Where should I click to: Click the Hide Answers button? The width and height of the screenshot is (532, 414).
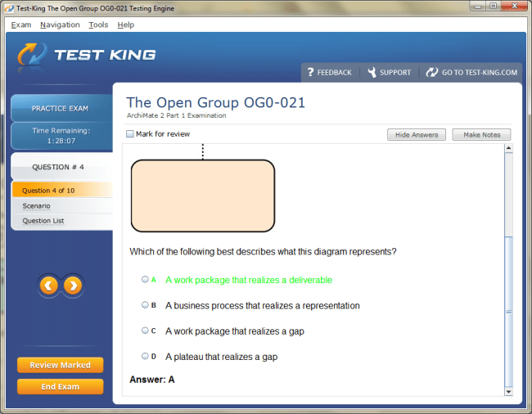(x=417, y=135)
